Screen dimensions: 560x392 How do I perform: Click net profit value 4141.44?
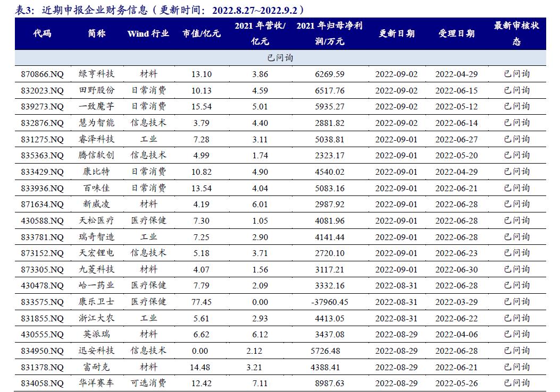330,237
